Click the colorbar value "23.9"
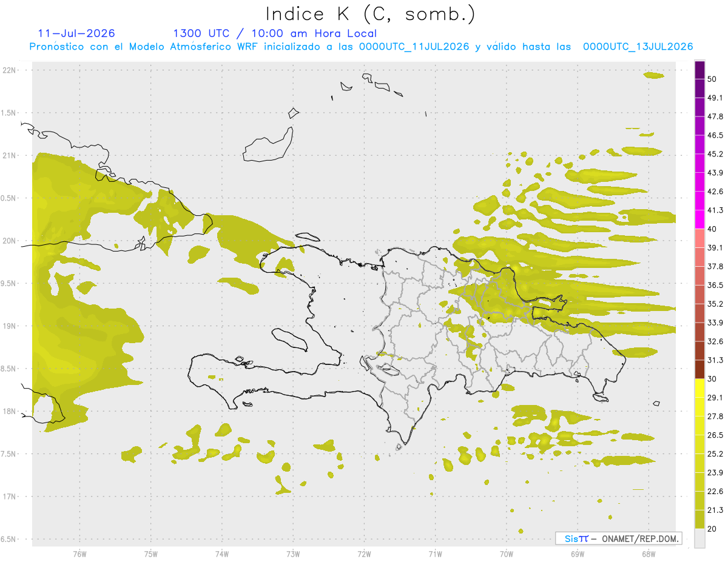 (715, 473)
